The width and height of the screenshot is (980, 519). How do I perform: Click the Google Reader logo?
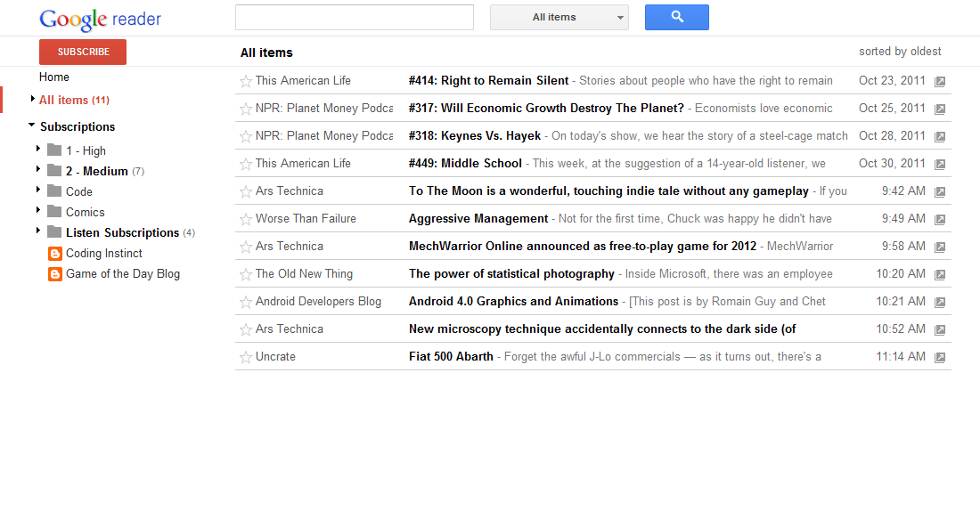(100, 20)
